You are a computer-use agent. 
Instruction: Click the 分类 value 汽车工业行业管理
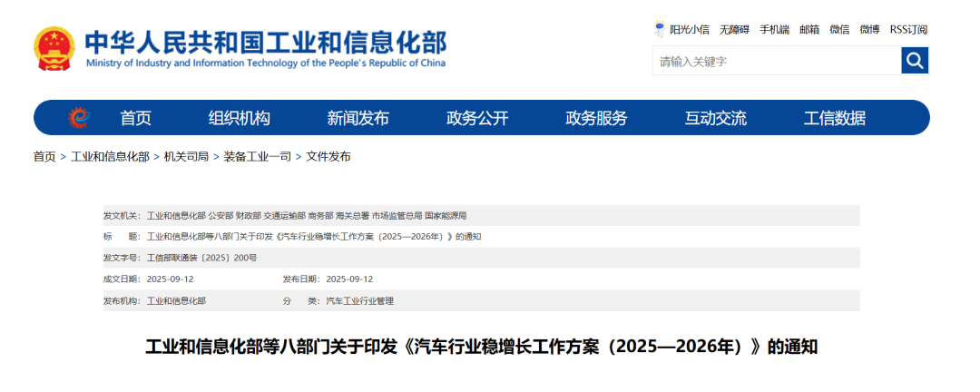tap(360, 300)
